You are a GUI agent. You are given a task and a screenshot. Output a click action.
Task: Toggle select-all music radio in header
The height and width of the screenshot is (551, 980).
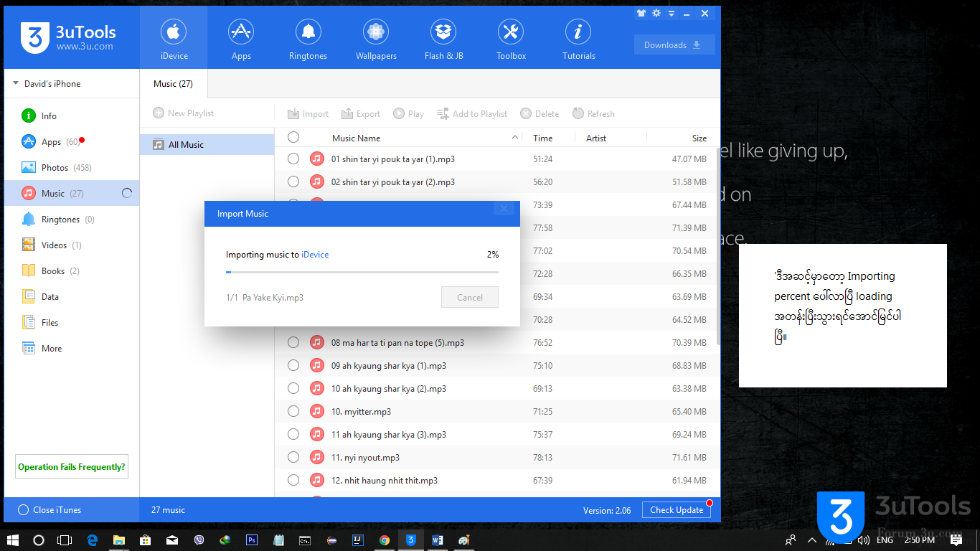tap(293, 138)
